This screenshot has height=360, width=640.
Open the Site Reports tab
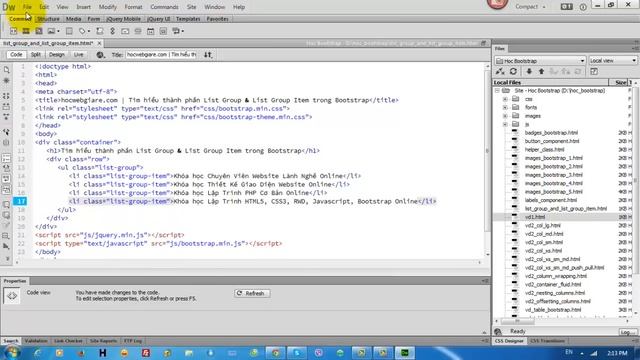point(103,341)
